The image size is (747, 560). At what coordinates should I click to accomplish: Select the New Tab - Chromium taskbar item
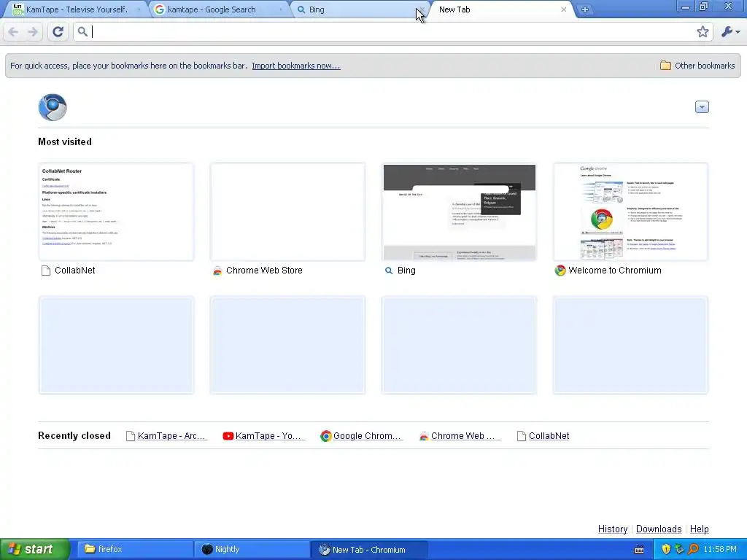368,550
